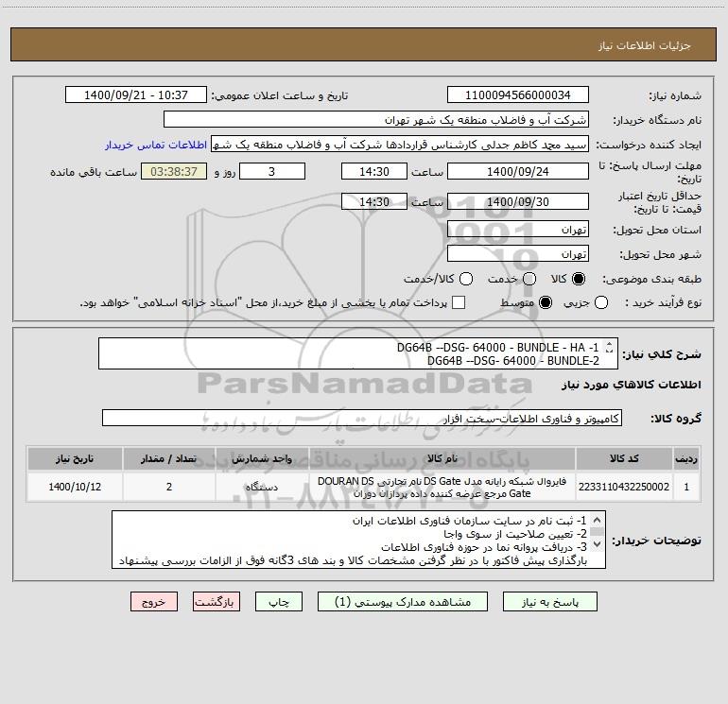Viewport: 728px width, 704px height.
Task: Click the response deadline time 14:30 field
Action: click(x=374, y=171)
